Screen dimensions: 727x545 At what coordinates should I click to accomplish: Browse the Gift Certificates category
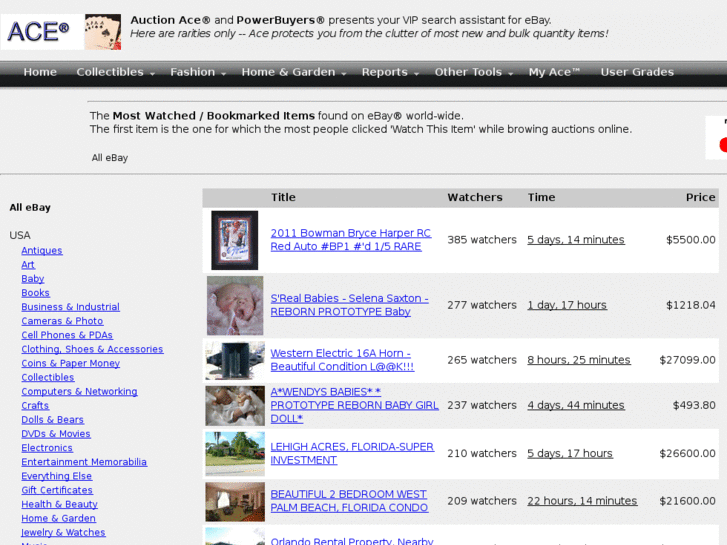click(x=57, y=490)
